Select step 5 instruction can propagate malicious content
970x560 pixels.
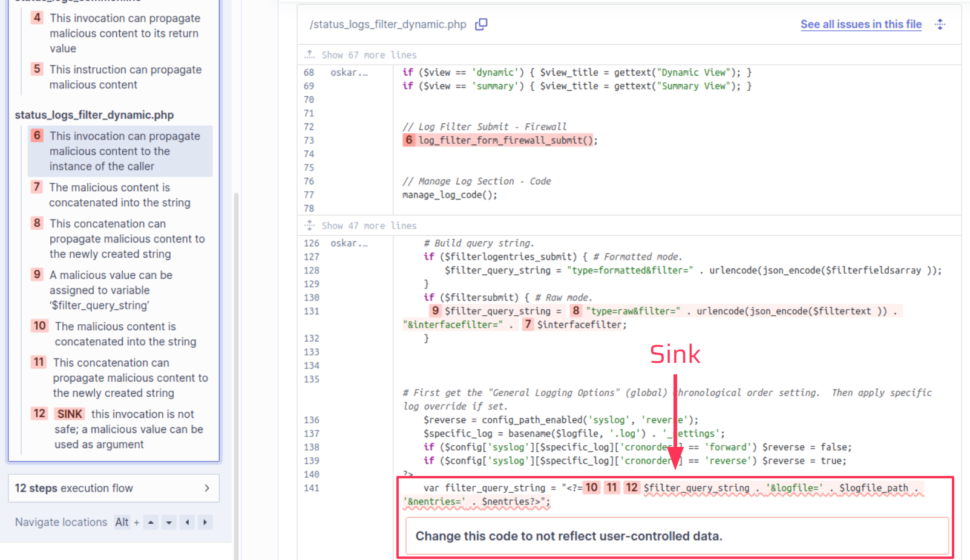(x=125, y=77)
